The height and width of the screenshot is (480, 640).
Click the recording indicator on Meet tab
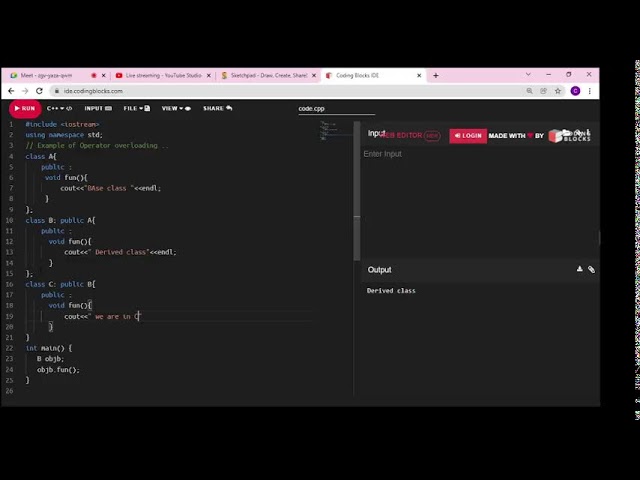(x=93, y=76)
